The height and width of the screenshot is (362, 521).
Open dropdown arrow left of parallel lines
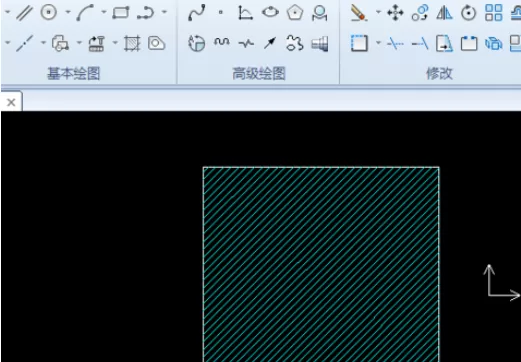pyautogui.click(x=7, y=12)
